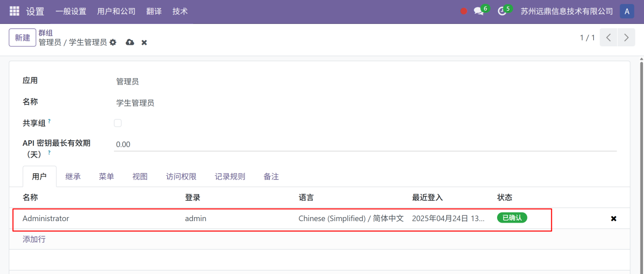Open the 翻译 menu
This screenshot has height=274, width=644.
[154, 11]
